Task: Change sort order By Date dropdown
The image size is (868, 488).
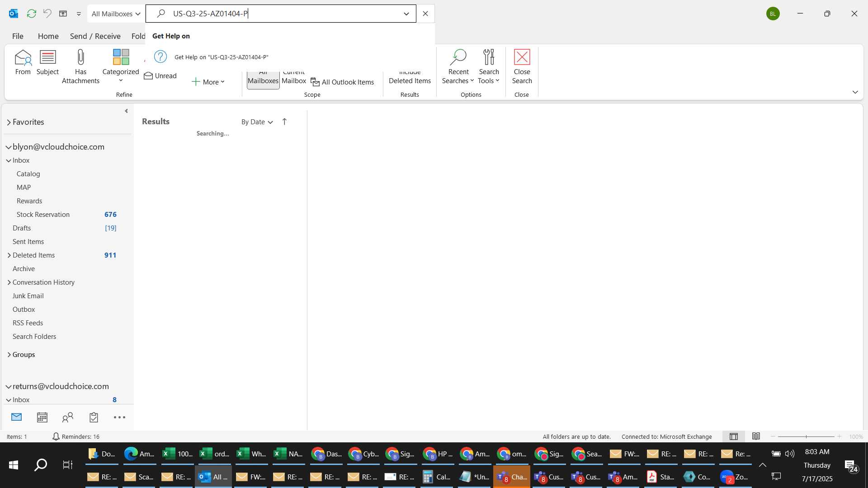Action: [257, 122]
